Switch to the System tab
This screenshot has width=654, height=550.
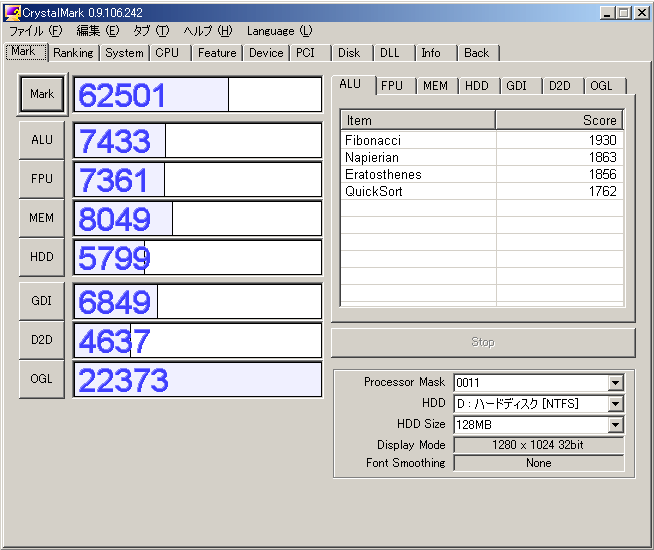(124, 53)
